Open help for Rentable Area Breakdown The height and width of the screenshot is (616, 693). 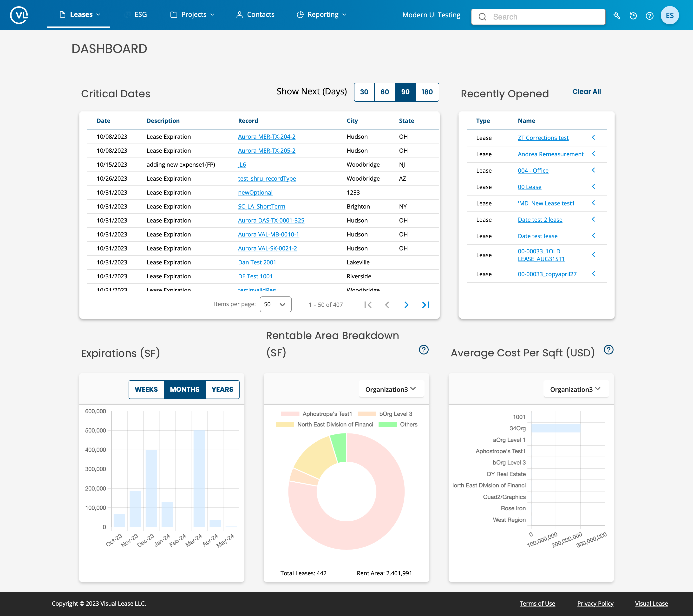424,349
